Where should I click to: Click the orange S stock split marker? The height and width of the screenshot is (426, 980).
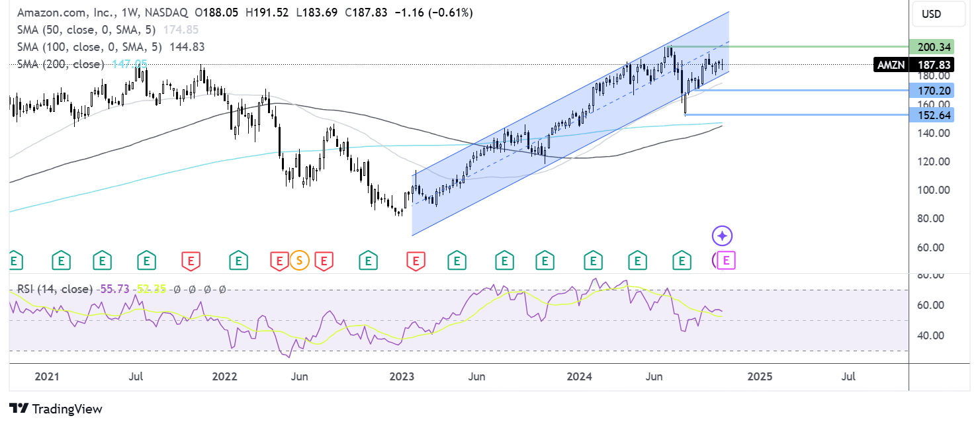pyautogui.click(x=300, y=260)
